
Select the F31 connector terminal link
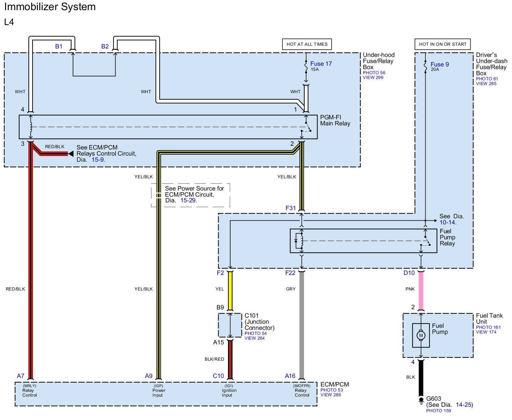tap(291, 208)
